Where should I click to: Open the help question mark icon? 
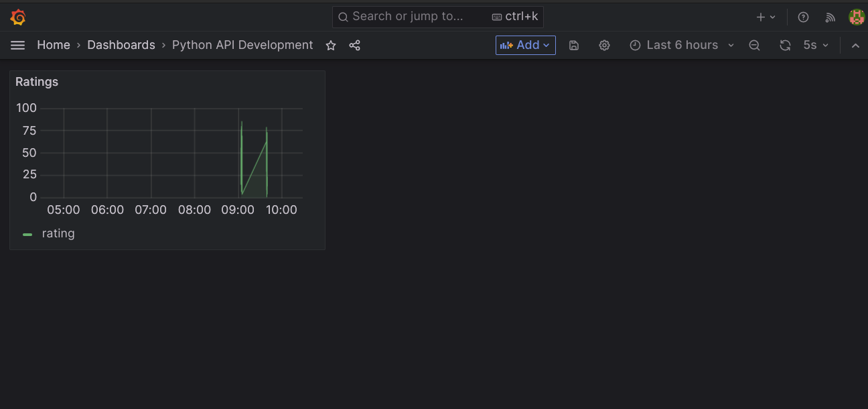(x=804, y=17)
